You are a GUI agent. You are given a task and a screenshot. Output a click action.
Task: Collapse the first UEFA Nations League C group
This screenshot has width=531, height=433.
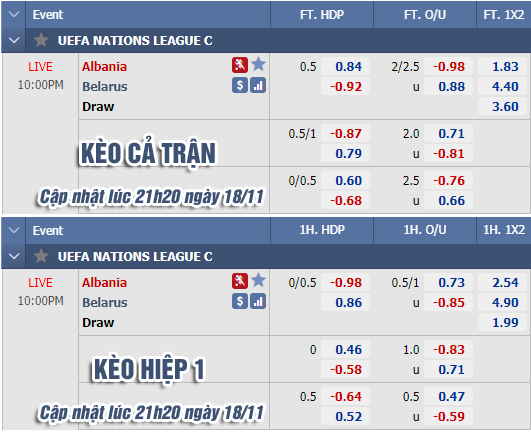14,40
